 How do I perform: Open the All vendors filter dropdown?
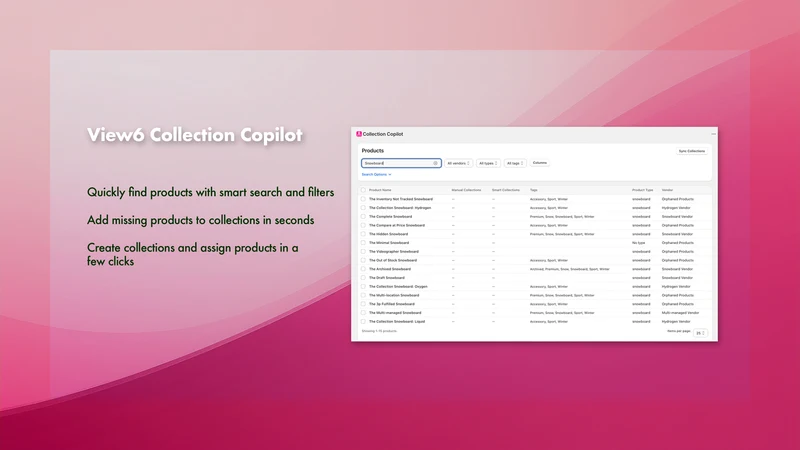pyautogui.click(x=458, y=163)
